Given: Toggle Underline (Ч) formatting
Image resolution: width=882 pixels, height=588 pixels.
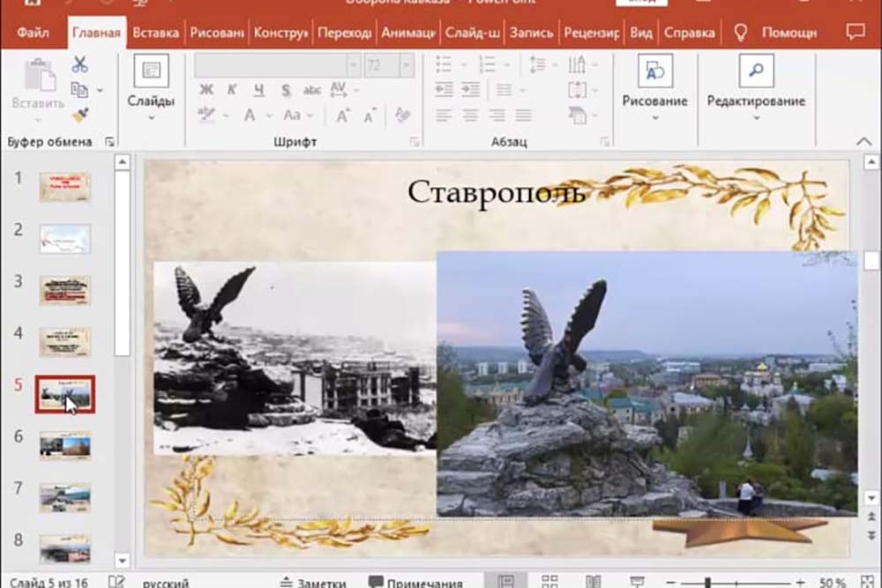Looking at the screenshot, I should pos(258,89).
